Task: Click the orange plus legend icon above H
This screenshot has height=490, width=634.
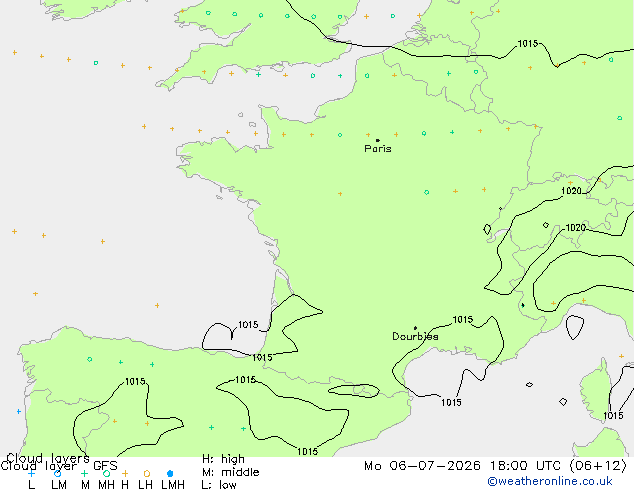Action: click(x=125, y=473)
